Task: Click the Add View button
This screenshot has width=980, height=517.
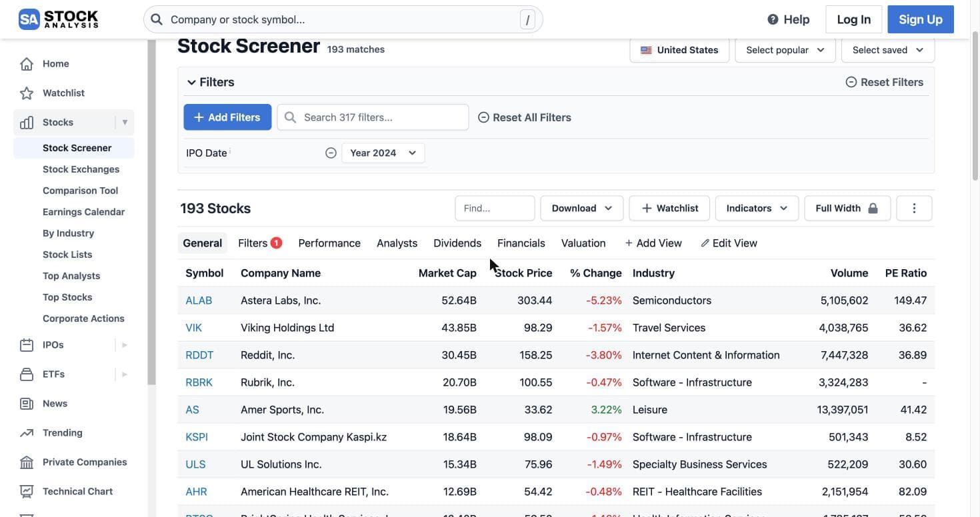Action: [x=653, y=243]
